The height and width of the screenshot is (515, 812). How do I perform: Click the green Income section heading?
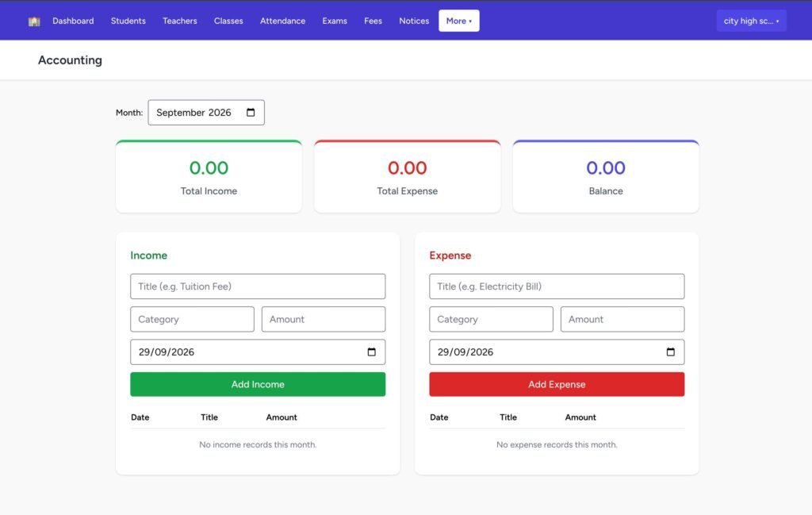point(148,256)
